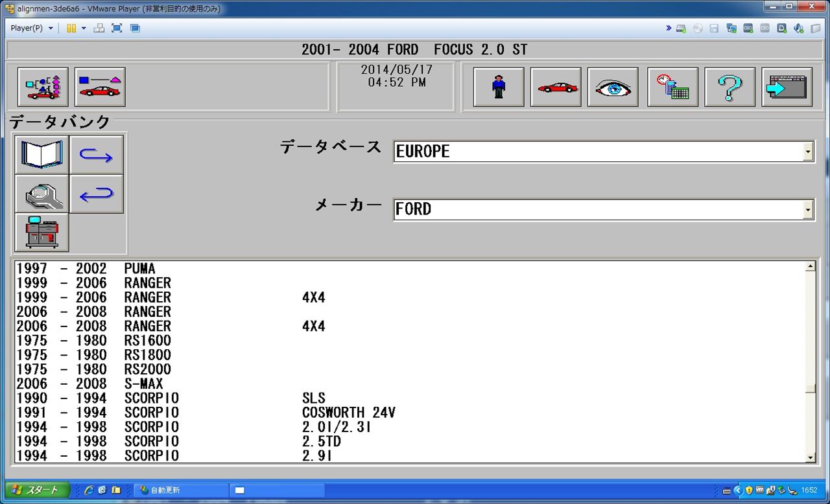The image size is (830, 504).
Task: Click the magnifier and wrench icon
Action: pyautogui.click(x=42, y=194)
